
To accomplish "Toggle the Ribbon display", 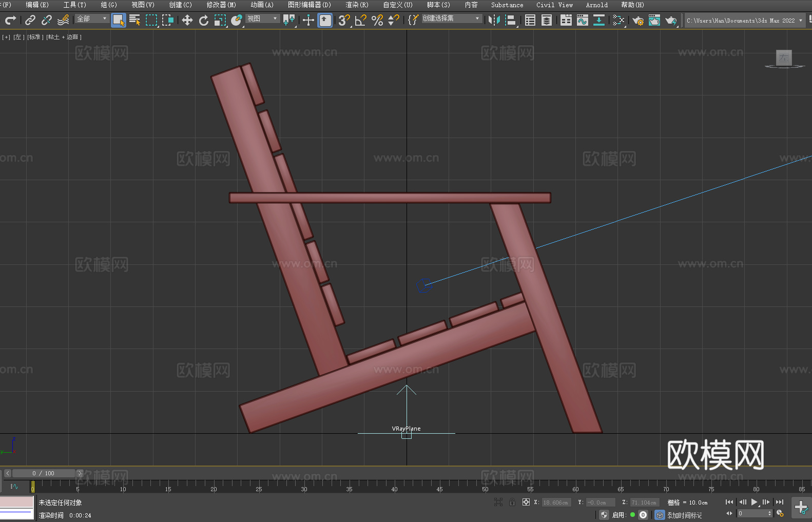I will coord(566,20).
